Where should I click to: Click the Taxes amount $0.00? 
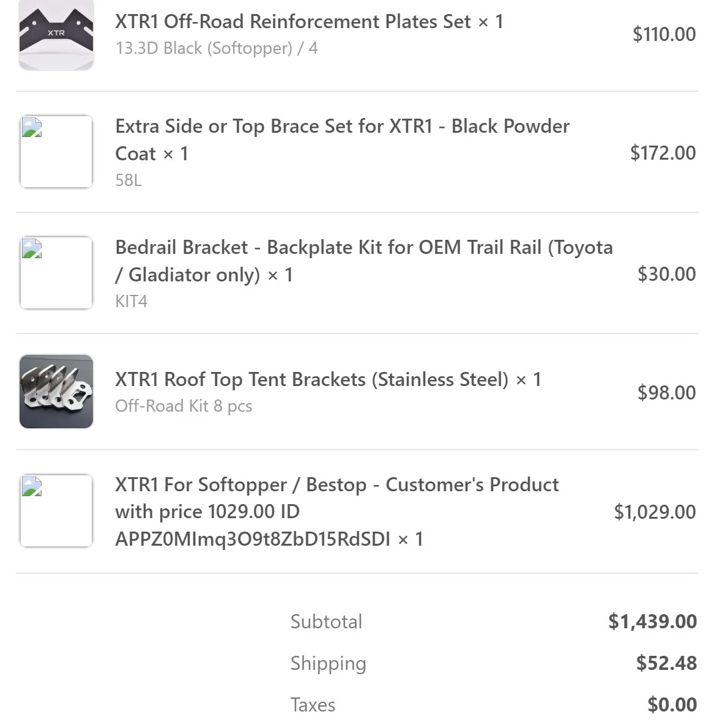tap(672, 705)
